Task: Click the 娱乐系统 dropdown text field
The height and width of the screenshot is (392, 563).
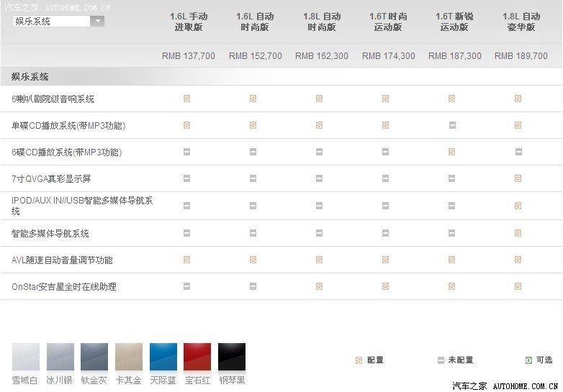Action: point(51,21)
